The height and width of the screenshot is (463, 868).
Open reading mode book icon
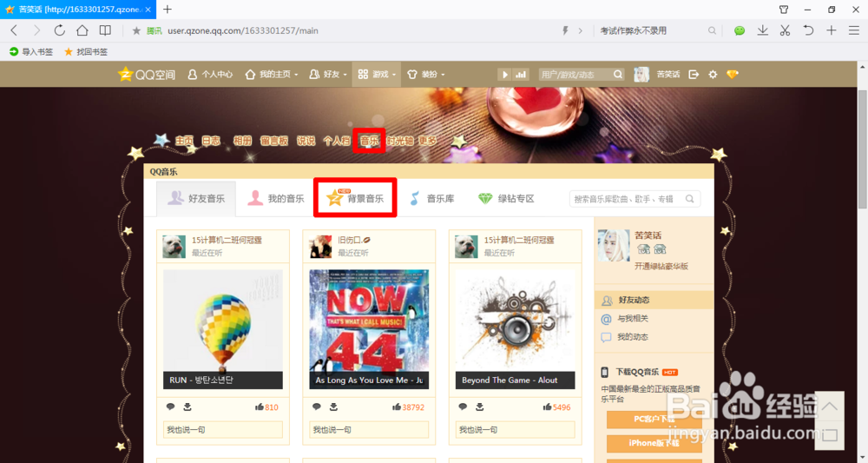(x=105, y=30)
